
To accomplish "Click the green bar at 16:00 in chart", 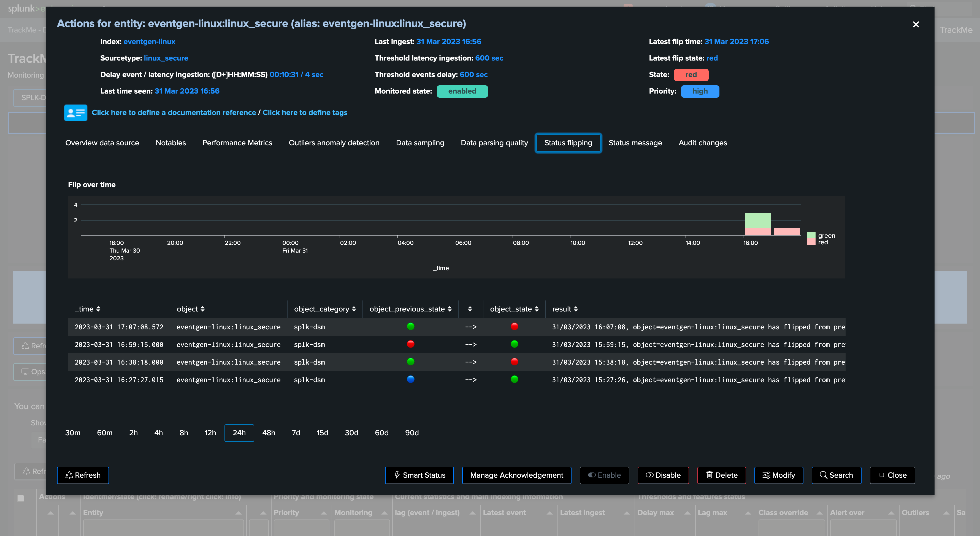I will coord(758,220).
